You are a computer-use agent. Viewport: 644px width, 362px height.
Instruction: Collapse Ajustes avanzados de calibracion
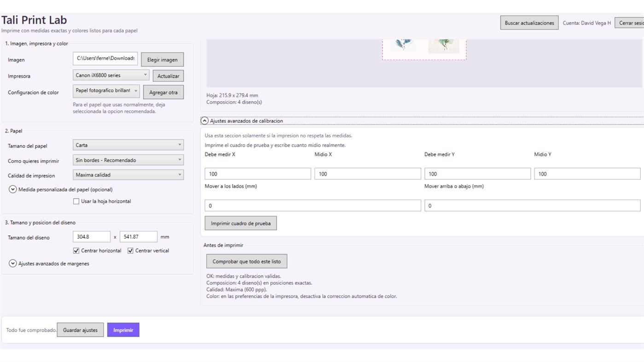(205, 121)
